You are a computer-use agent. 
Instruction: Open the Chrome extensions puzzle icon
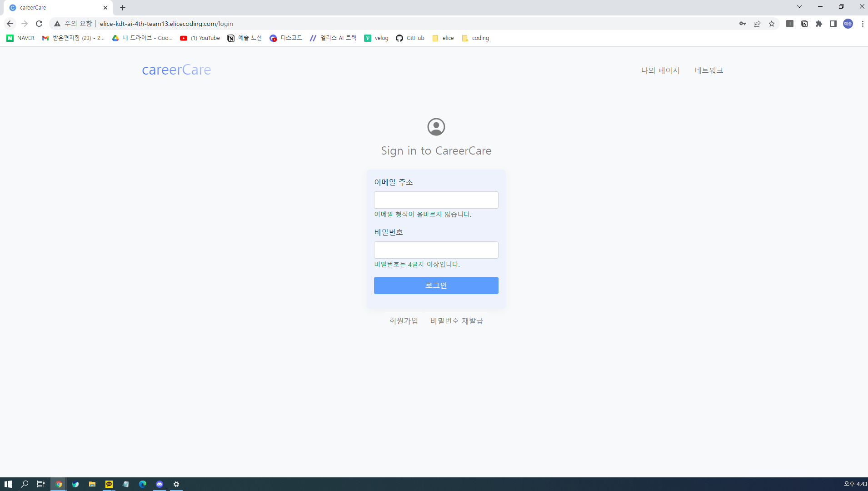[819, 24]
